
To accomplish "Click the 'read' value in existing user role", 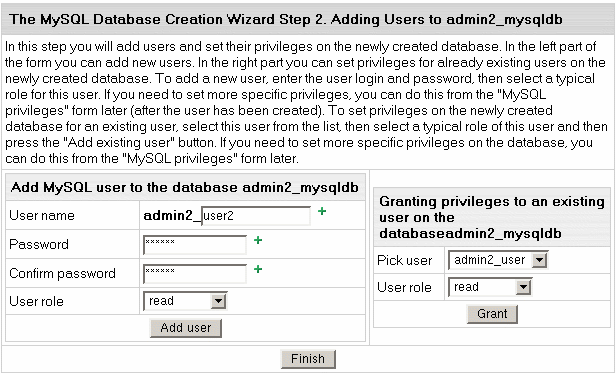I will point(466,287).
